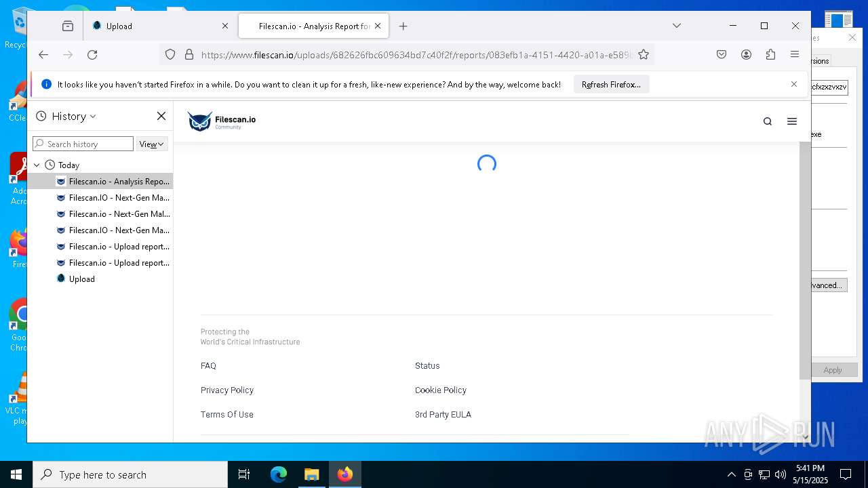Image resolution: width=868 pixels, height=488 pixels.
Task: Open the network icon in the tray
Action: click(x=764, y=474)
